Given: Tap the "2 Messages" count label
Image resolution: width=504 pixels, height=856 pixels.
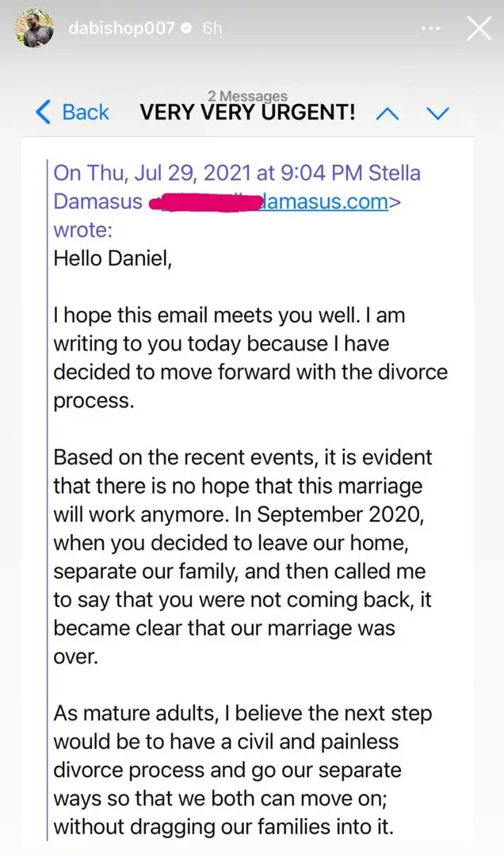Looking at the screenshot, I should 247,97.
